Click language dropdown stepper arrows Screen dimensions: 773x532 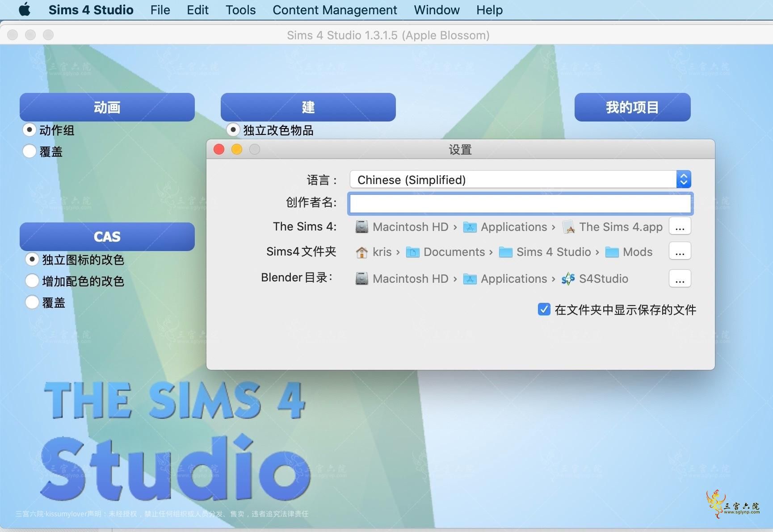click(x=684, y=180)
